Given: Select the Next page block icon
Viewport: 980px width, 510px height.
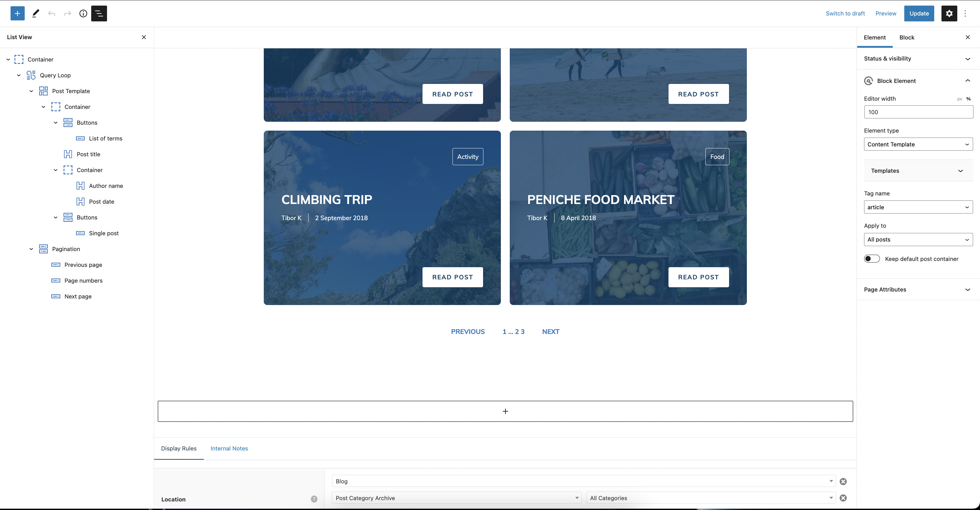Looking at the screenshot, I should point(56,296).
